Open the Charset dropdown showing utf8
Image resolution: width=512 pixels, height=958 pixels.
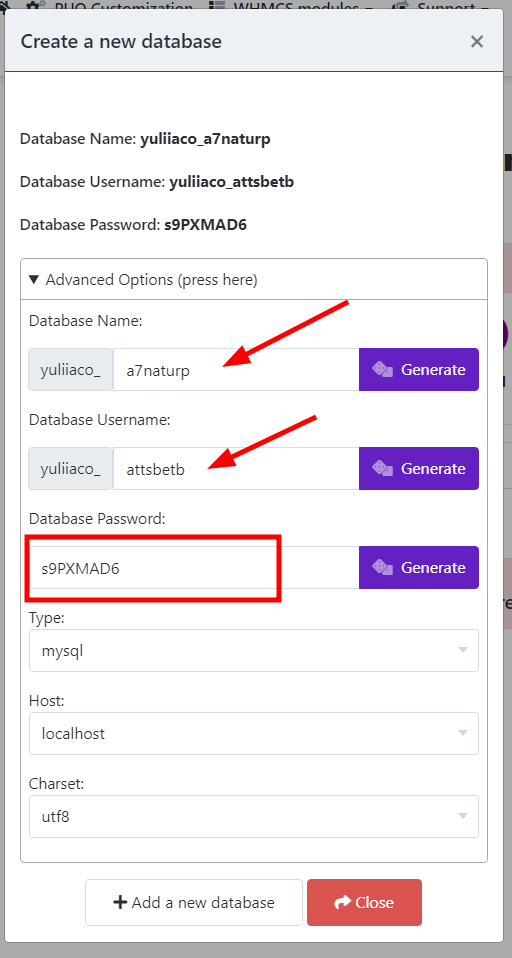[x=254, y=816]
